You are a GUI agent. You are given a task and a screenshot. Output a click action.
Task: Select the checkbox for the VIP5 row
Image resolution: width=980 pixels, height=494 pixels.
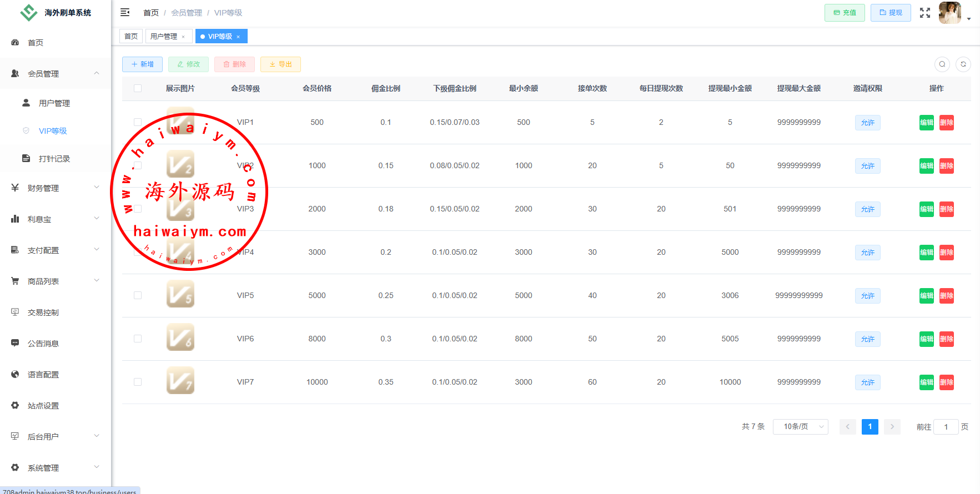pos(138,295)
